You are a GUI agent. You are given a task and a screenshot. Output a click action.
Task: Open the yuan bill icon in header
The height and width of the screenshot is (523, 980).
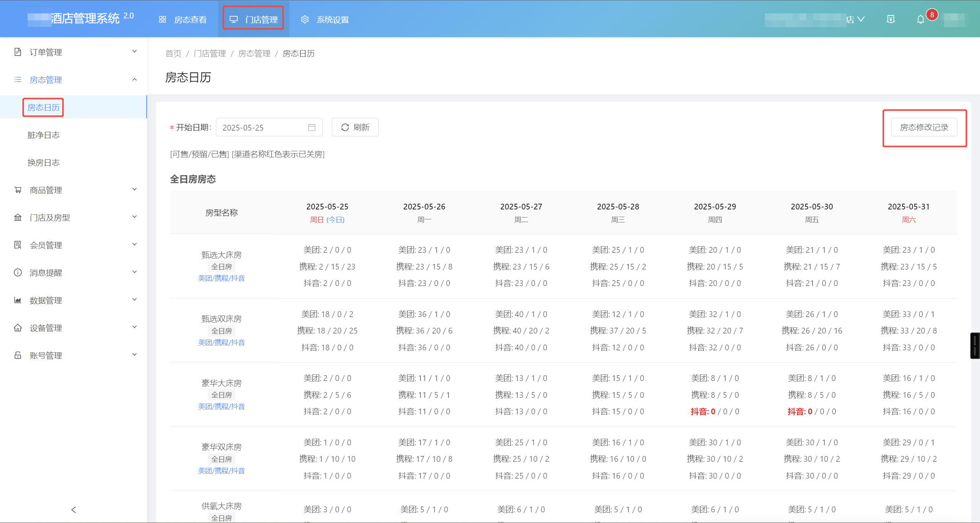point(891,19)
